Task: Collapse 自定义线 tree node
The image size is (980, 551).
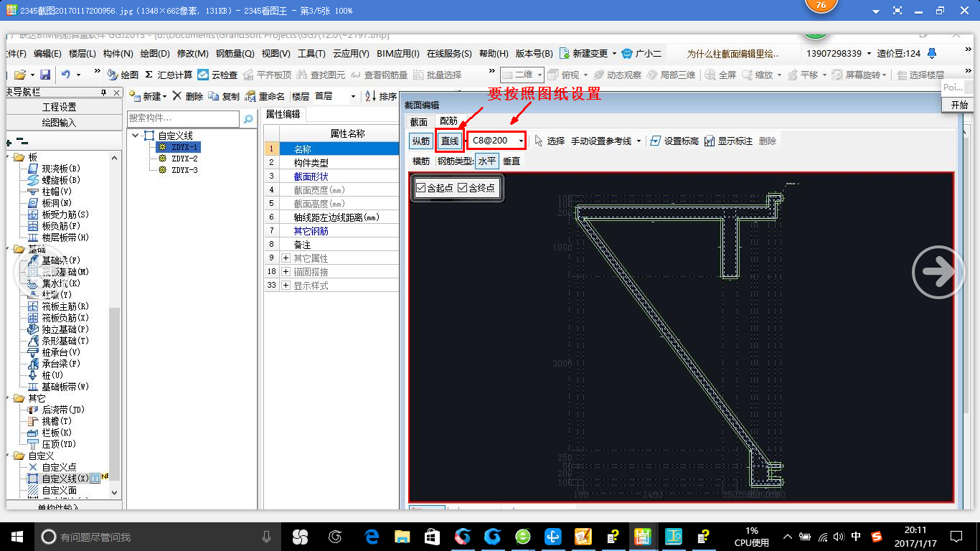Action: pyautogui.click(x=136, y=136)
